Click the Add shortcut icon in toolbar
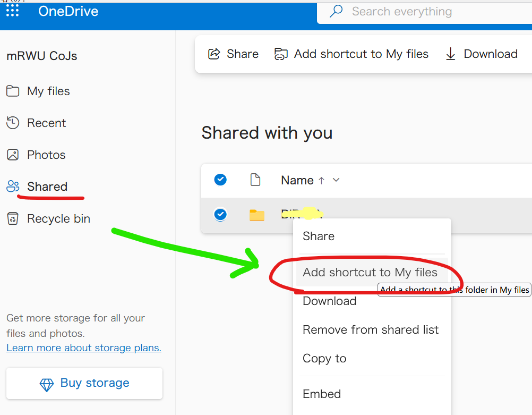This screenshot has height=415, width=532. click(x=281, y=54)
